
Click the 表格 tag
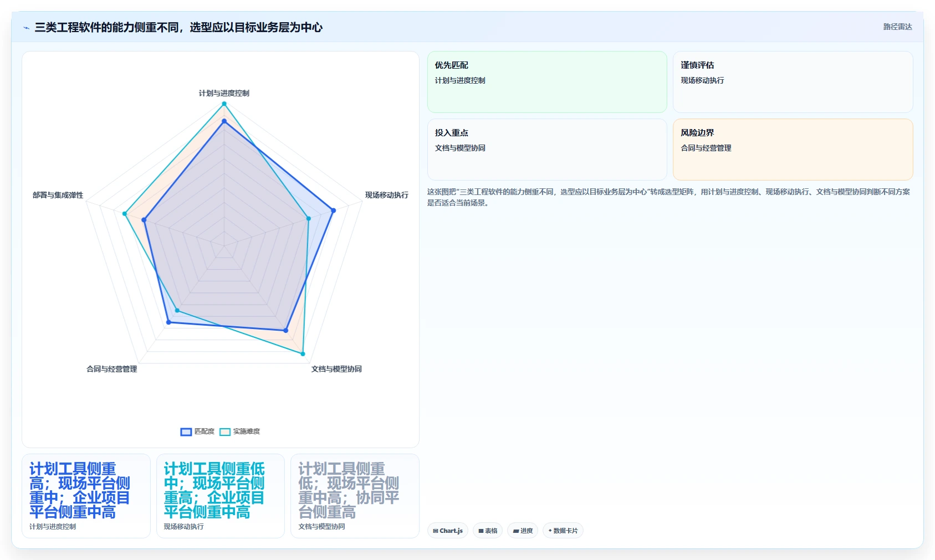point(488,531)
